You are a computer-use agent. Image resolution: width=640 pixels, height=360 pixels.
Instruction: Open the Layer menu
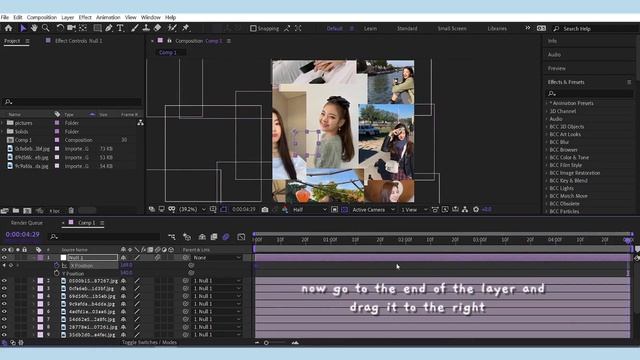pyautogui.click(x=68, y=18)
